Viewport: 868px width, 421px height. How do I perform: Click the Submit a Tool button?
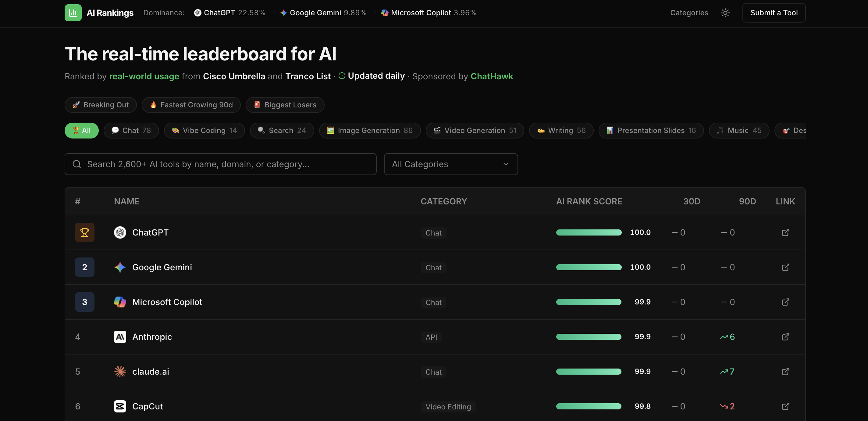(774, 13)
